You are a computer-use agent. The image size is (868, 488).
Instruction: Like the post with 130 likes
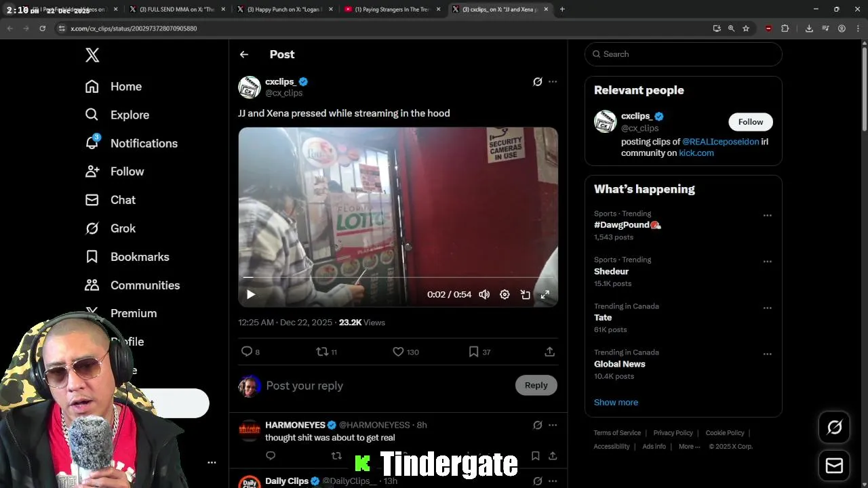tap(406, 352)
